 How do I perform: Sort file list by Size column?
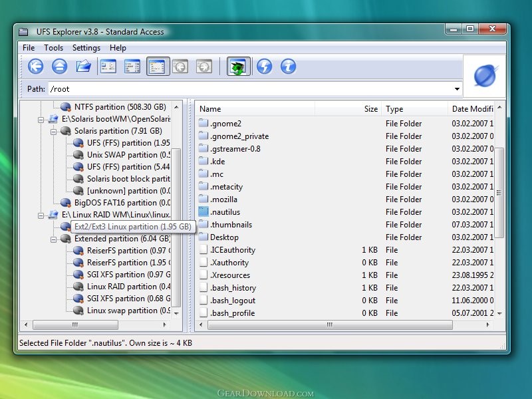348,109
